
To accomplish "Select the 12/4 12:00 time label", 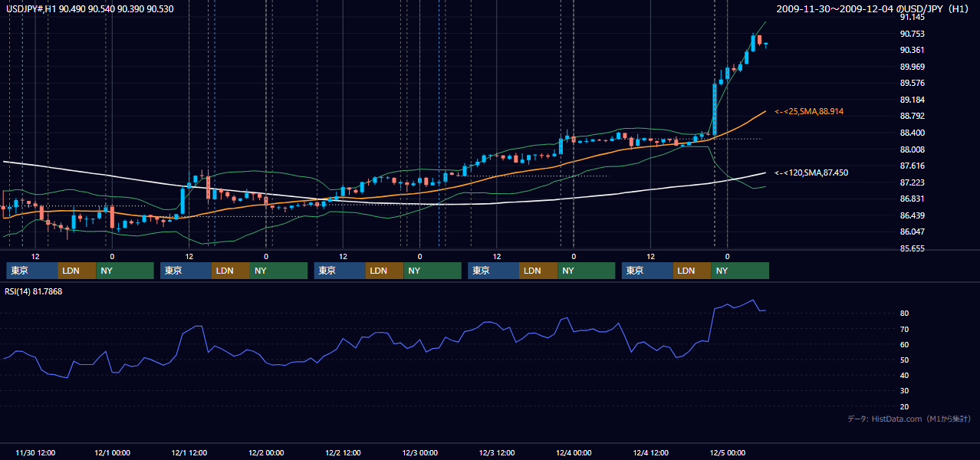I will 650,452.
